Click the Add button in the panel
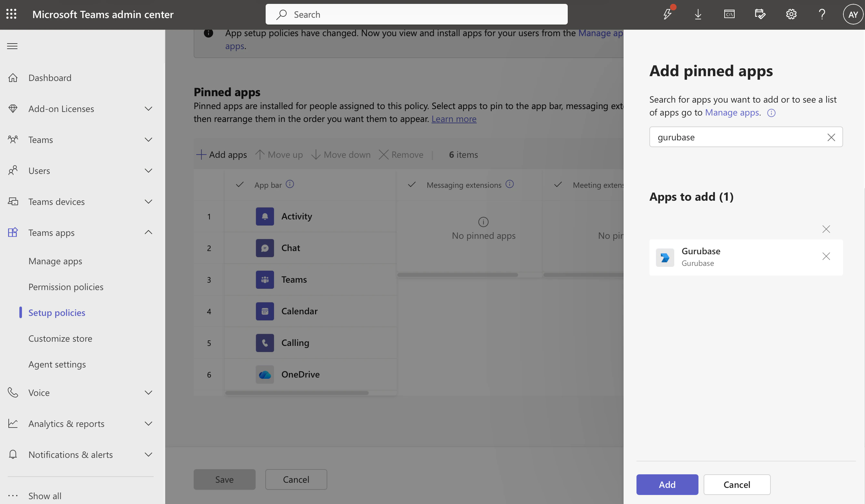Viewport: 865px width, 504px height. click(x=667, y=484)
